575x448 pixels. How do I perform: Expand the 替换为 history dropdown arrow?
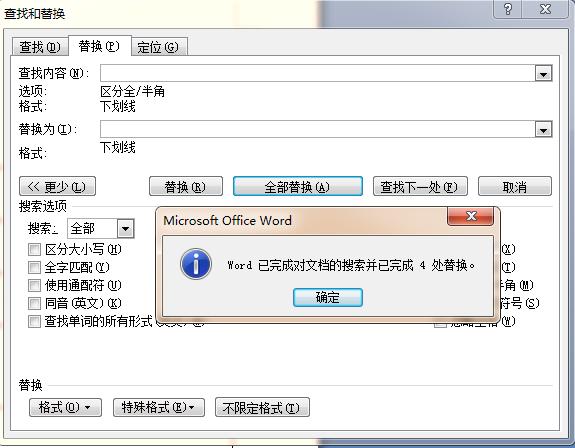[543, 129]
